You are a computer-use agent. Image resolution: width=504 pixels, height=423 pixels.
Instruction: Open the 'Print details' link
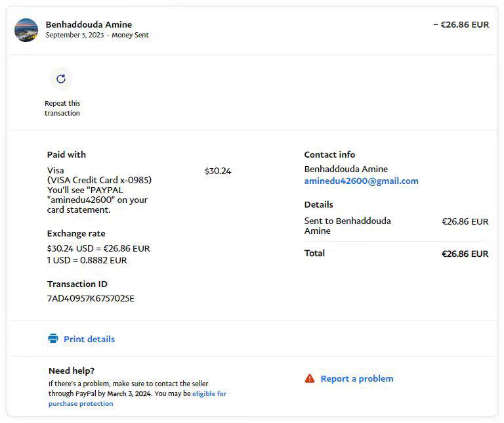click(x=89, y=339)
